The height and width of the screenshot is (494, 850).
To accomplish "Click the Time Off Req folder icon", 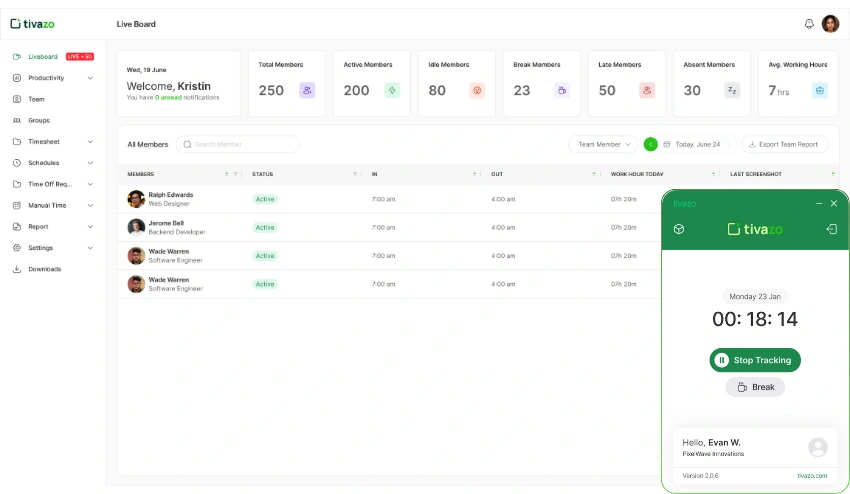I will tap(17, 184).
